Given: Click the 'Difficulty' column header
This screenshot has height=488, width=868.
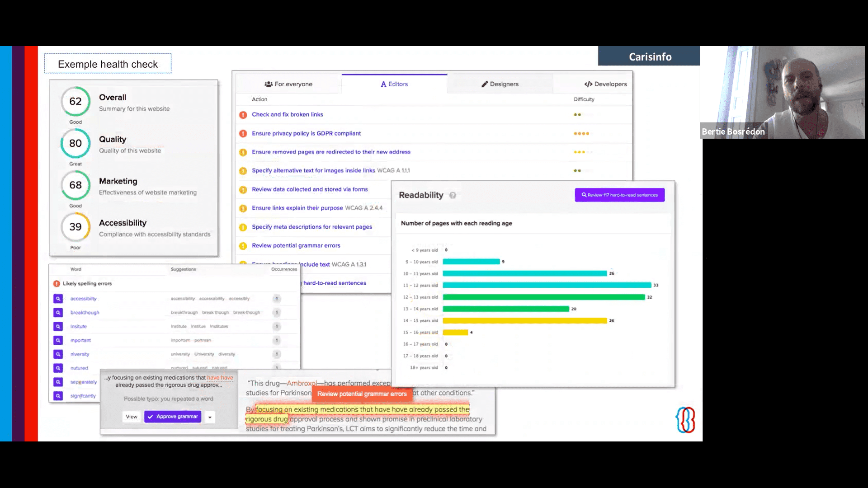Looking at the screenshot, I should 584,99.
